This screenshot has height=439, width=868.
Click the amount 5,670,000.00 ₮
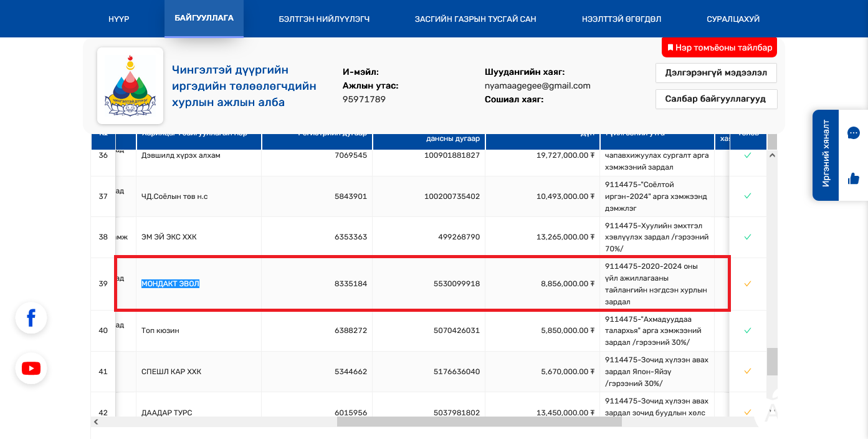(x=568, y=372)
